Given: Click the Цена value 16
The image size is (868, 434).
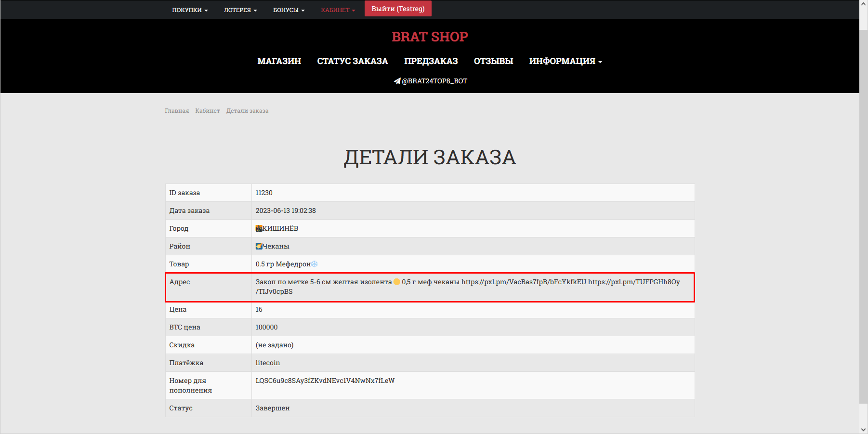Looking at the screenshot, I should 259,309.
